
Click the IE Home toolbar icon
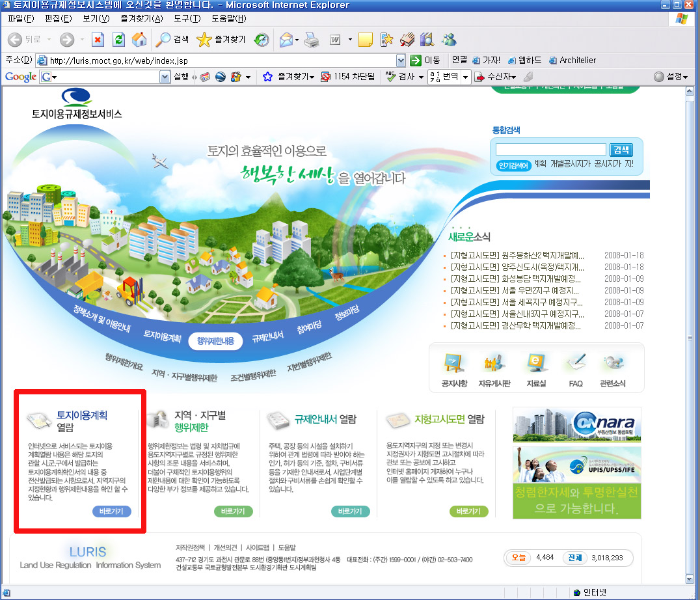click(139, 40)
